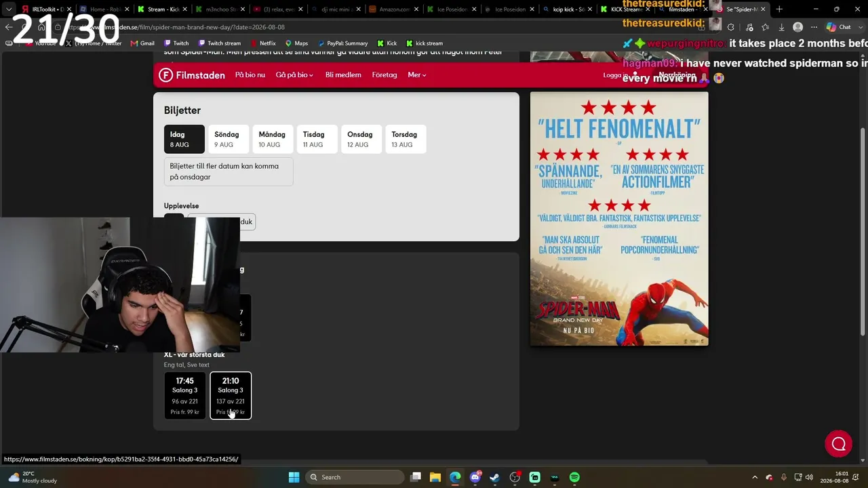Select the Onsdag 12 AUG date tab
The height and width of the screenshot is (488, 868).
(361, 139)
